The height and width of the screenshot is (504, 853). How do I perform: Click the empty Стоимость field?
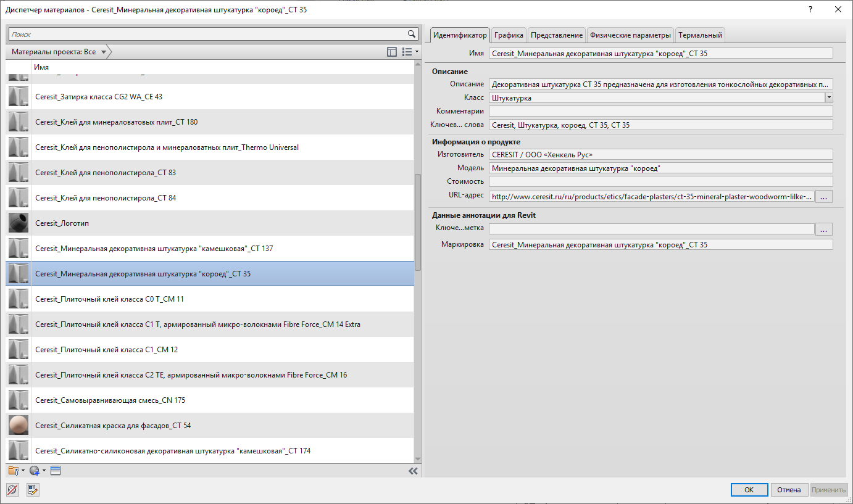(x=660, y=181)
